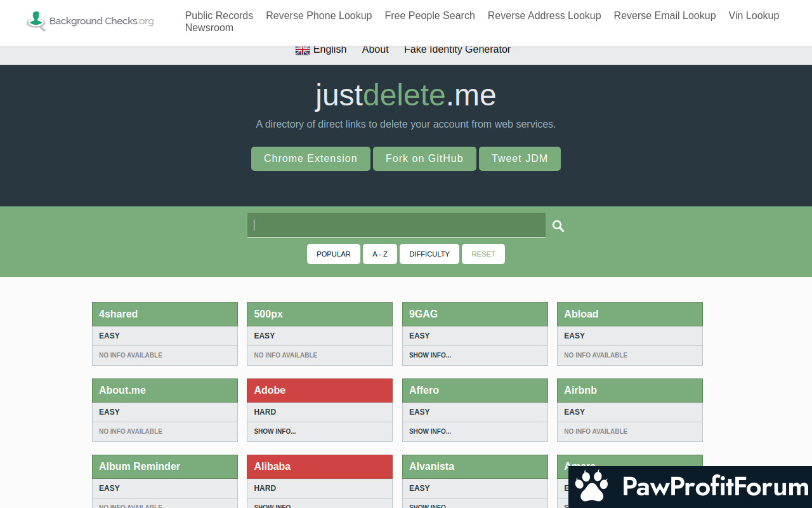The width and height of the screenshot is (812, 508).
Task: Click the Tweet JDM button
Action: tap(520, 159)
